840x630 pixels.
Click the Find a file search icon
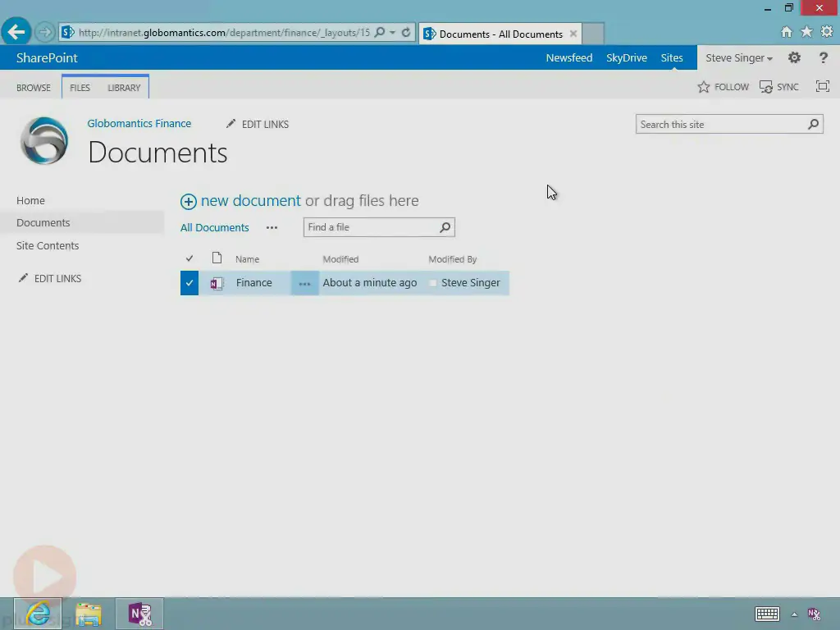tap(445, 227)
